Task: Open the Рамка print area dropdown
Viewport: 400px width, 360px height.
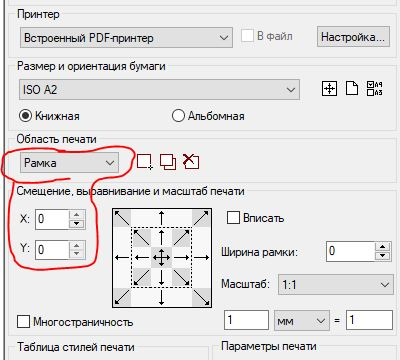Action: click(69, 163)
